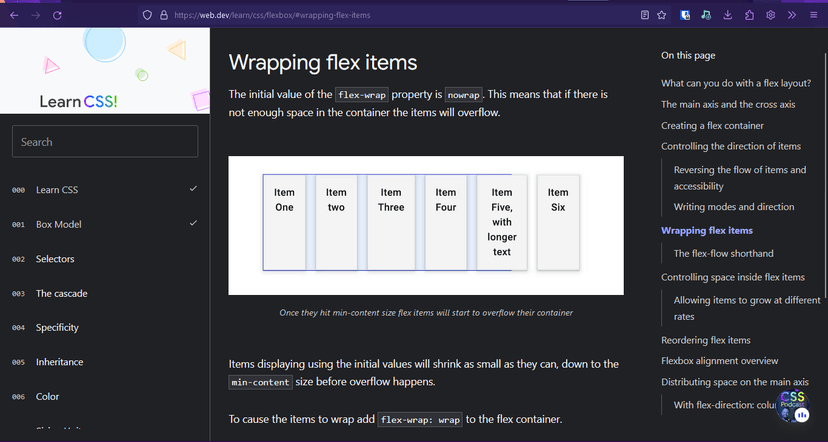Click the course Search input field
Screen dimensions: 828x442
click(x=105, y=142)
